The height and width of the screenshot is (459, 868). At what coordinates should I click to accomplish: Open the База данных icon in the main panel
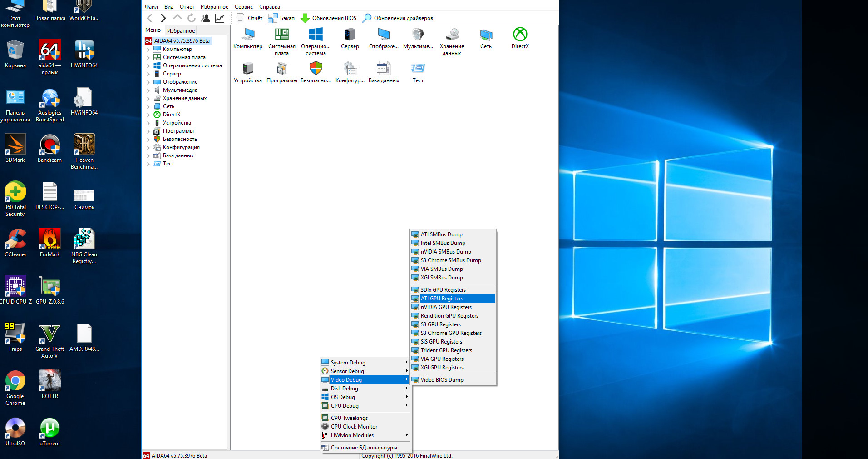[384, 73]
